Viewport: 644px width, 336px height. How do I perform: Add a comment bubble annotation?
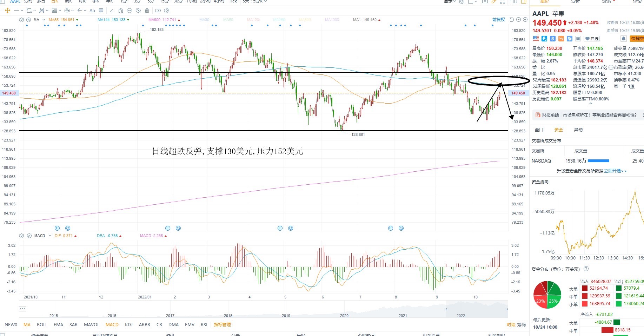(x=101, y=11)
